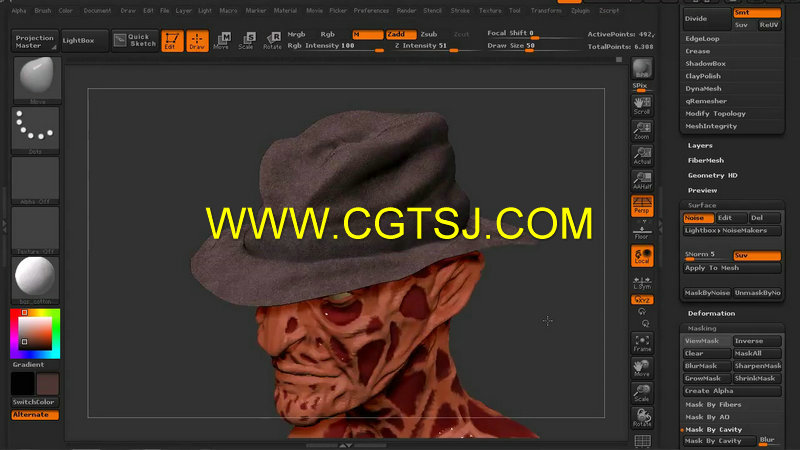Click the right-shelf Rotate view icon
This screenshot has height=450, width=800.
click(x=642, y=417)
